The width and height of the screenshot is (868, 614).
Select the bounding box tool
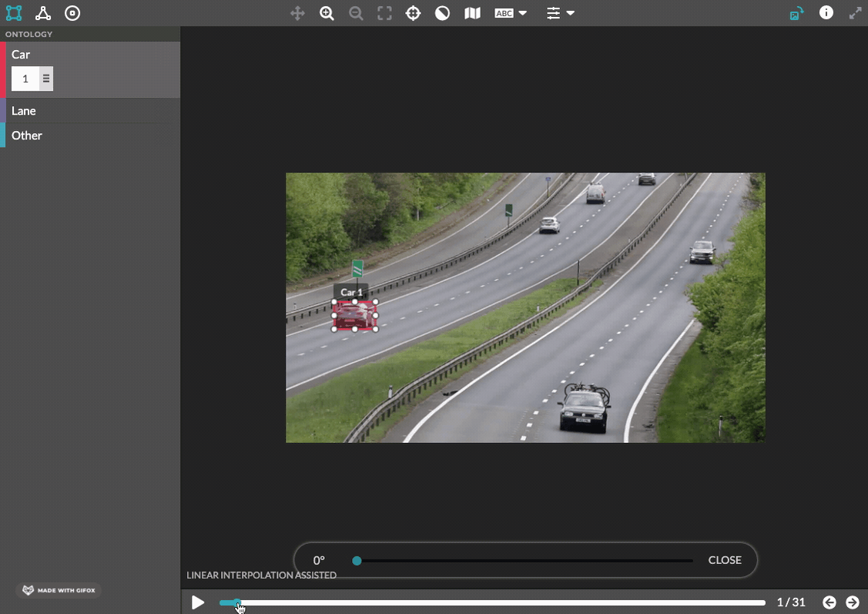[x=14, y=13]
